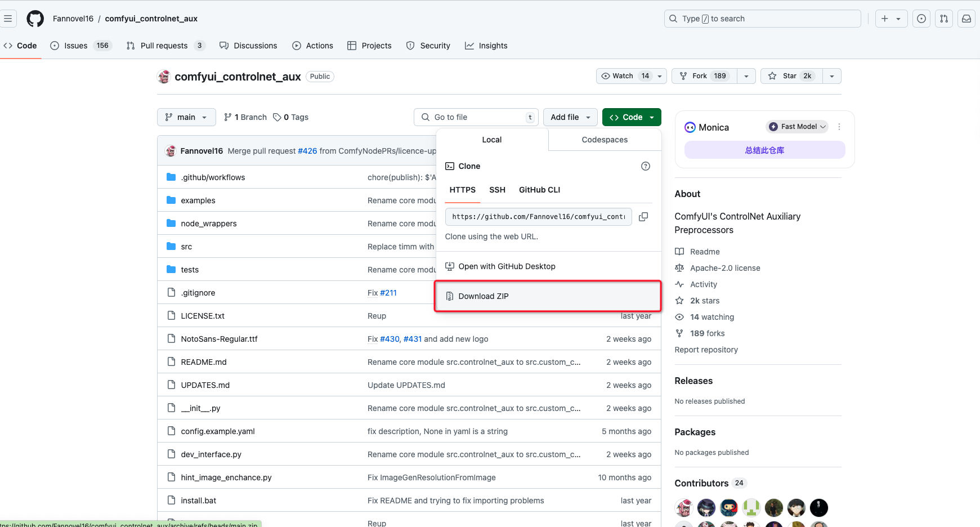Open the Insights tab
The image size is (980, 527).
pyautogui.click(x=486, y=46)
